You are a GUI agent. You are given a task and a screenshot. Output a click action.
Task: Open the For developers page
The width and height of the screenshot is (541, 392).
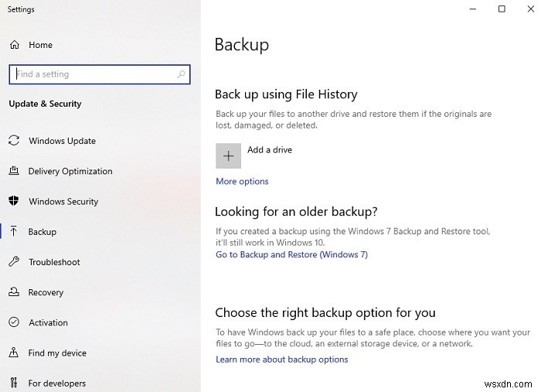pyautogui.click(x=57, y=383)
